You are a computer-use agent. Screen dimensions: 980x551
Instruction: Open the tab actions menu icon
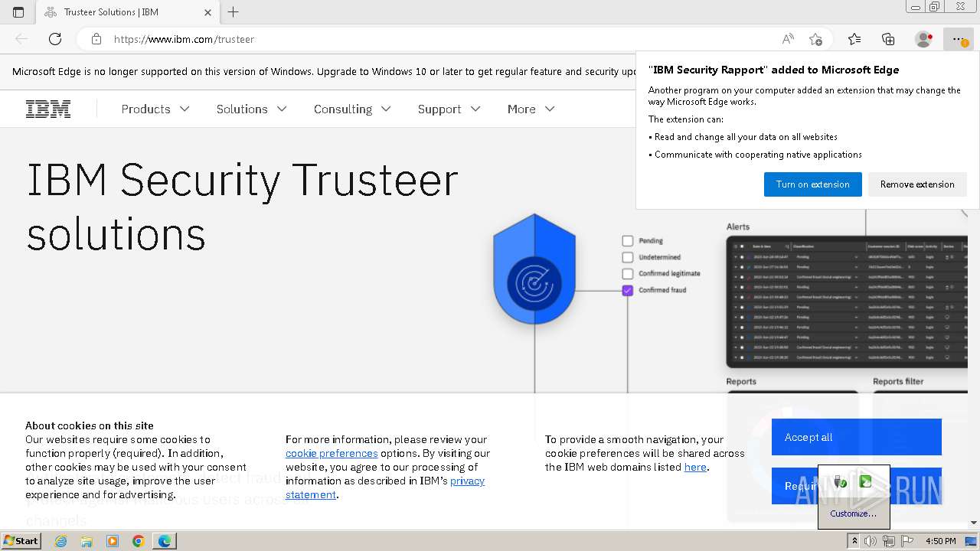pos(18,12)
